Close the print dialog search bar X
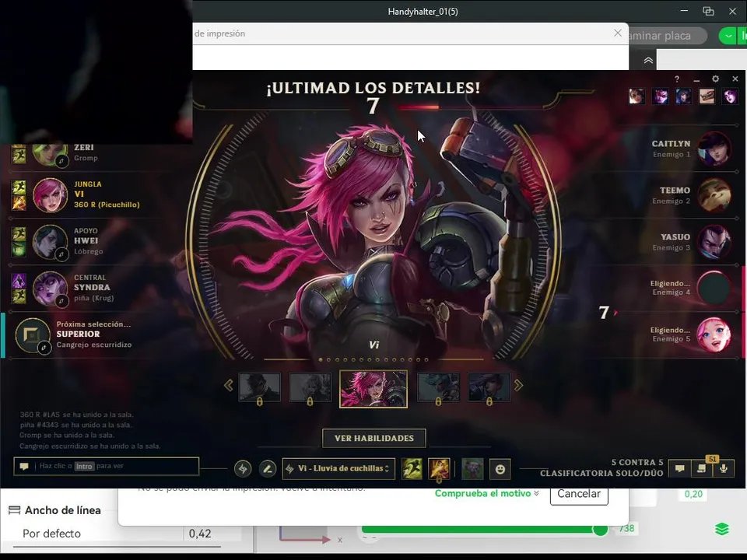This screenshot has height=560, width=747. (618, 33)
